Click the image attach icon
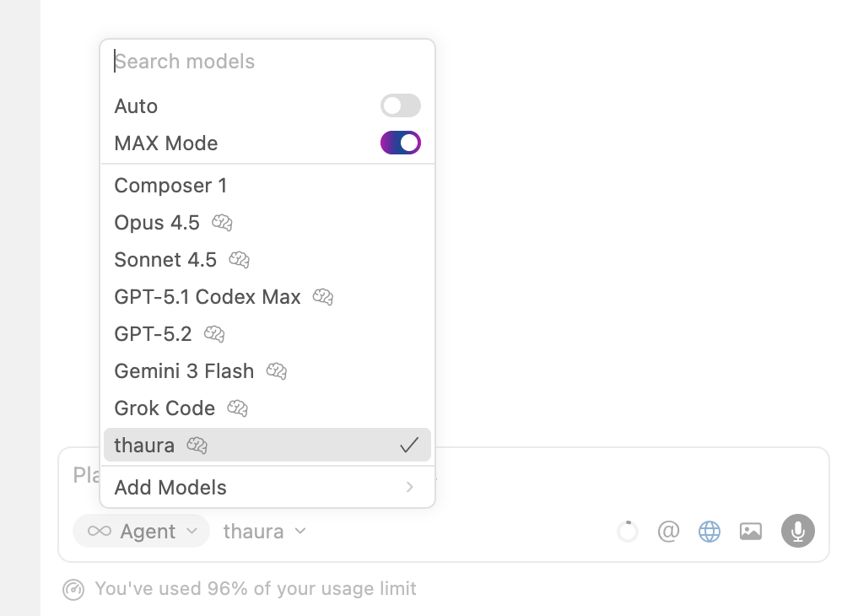Viewport: 842px width, 616px height. click(750, 531)
